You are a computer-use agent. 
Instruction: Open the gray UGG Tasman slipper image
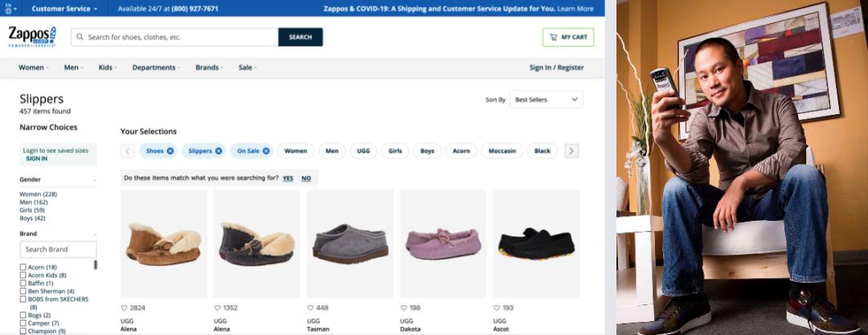coord(350,244)
